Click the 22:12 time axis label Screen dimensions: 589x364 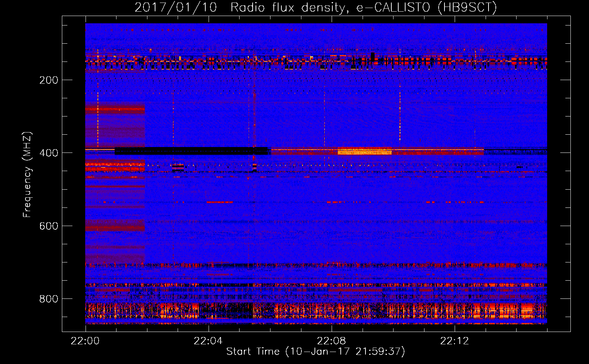(454, 341)
